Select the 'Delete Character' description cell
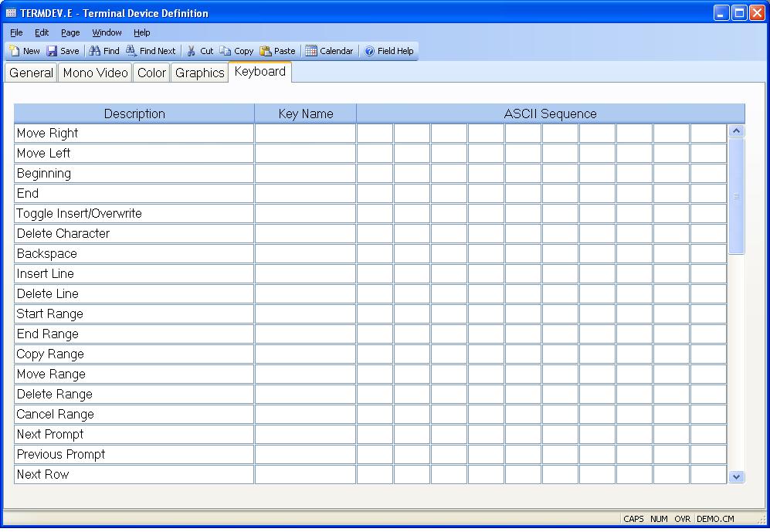 tap(134, 234)
